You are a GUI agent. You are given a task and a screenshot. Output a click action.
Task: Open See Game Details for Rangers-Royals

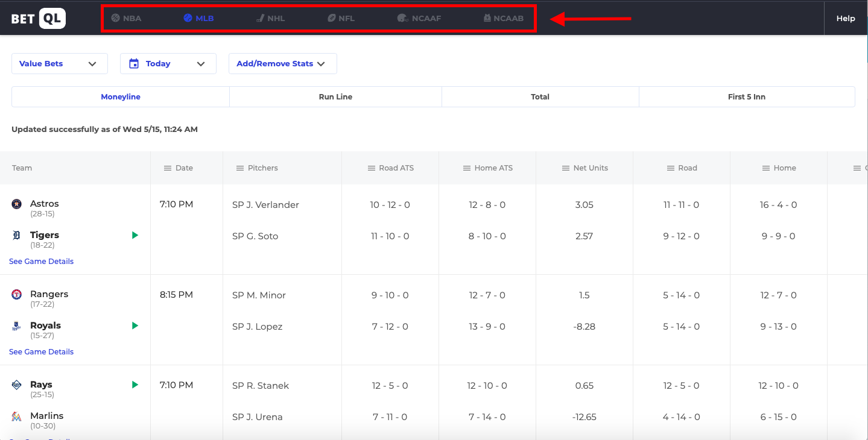click(x=41, y=351)
